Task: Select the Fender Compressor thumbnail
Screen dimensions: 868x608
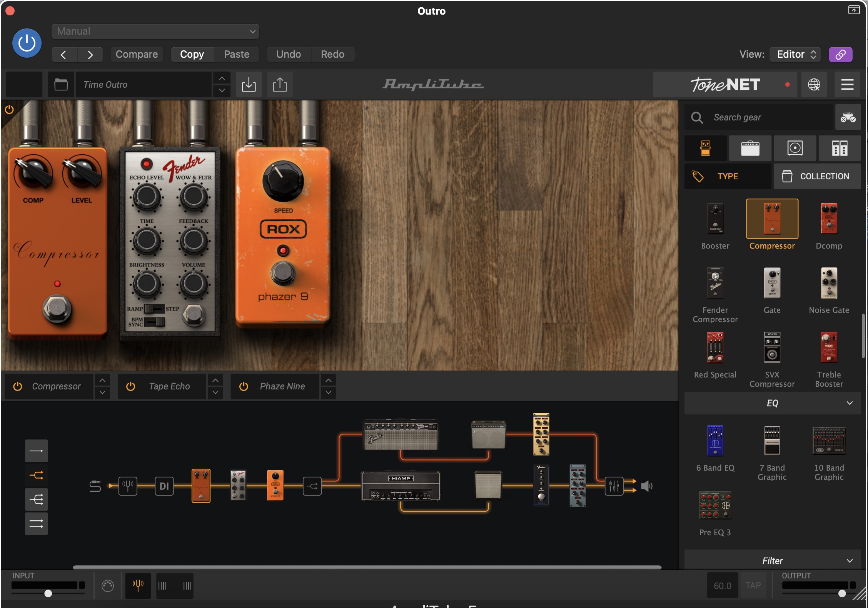Action: tap(715, 283)
